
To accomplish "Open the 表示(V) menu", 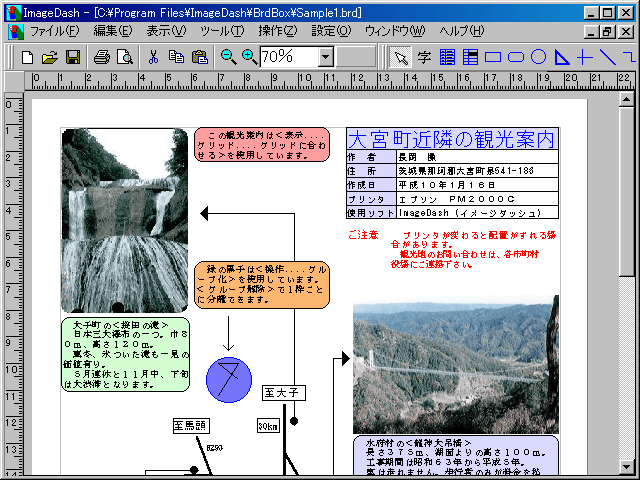I will 166,31.
